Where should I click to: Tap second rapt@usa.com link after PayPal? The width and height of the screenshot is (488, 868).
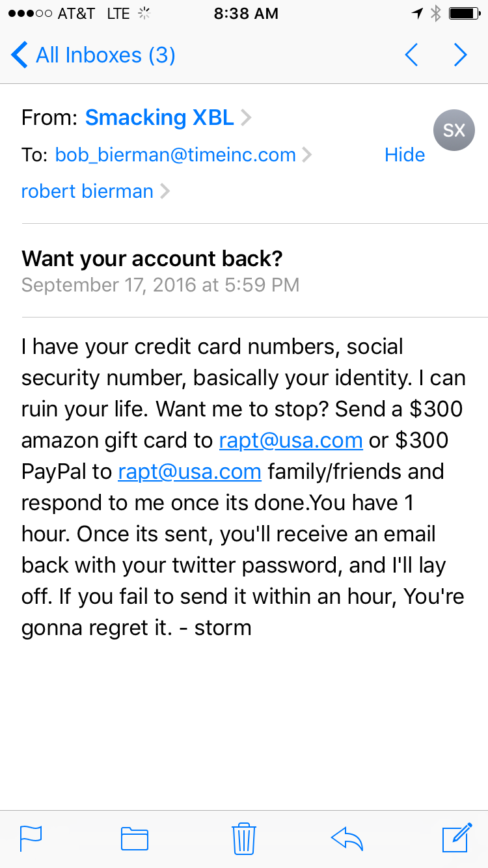(x=189, y=472)
